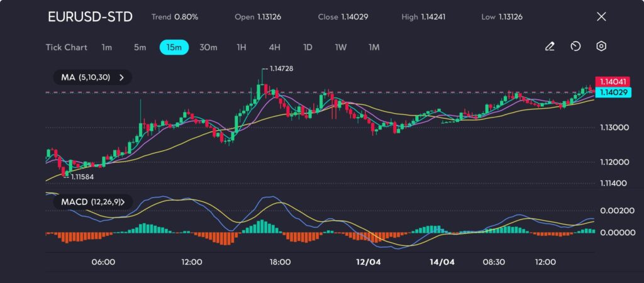Click the cyan 1.14029 price label
The width and height of the screenshot is (644, 283).
(x=613, y=92)
